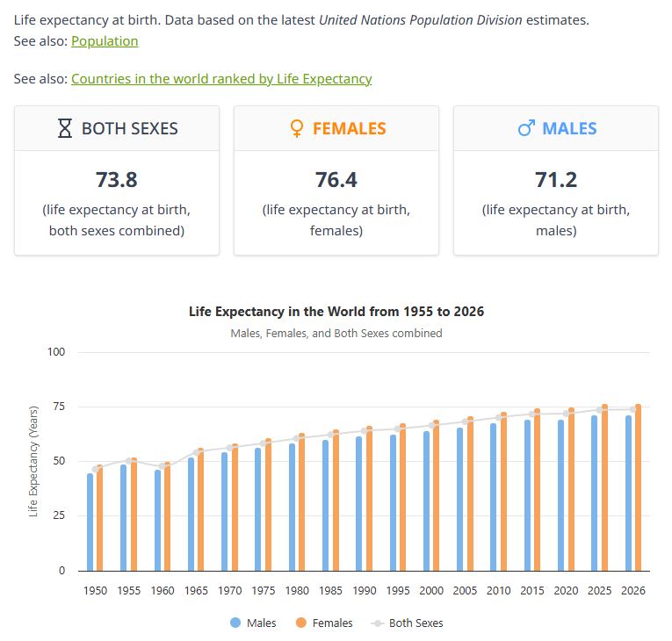Open Countries ranked by Life Expectancy link
Screen dimensions: 672x641
tap(221, 78)
